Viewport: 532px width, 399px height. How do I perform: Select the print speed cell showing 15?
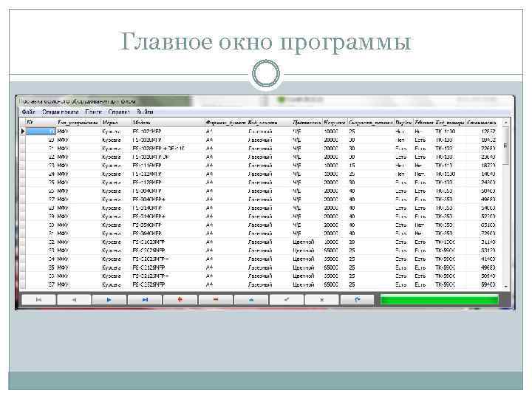pos(370,166)
